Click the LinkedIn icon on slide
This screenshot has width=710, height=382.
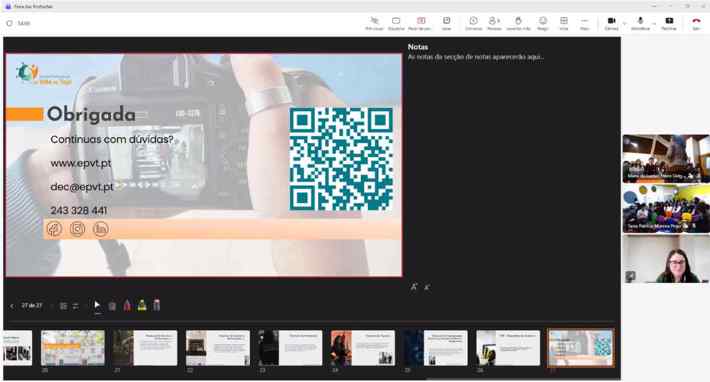click(x=101, y=229)
